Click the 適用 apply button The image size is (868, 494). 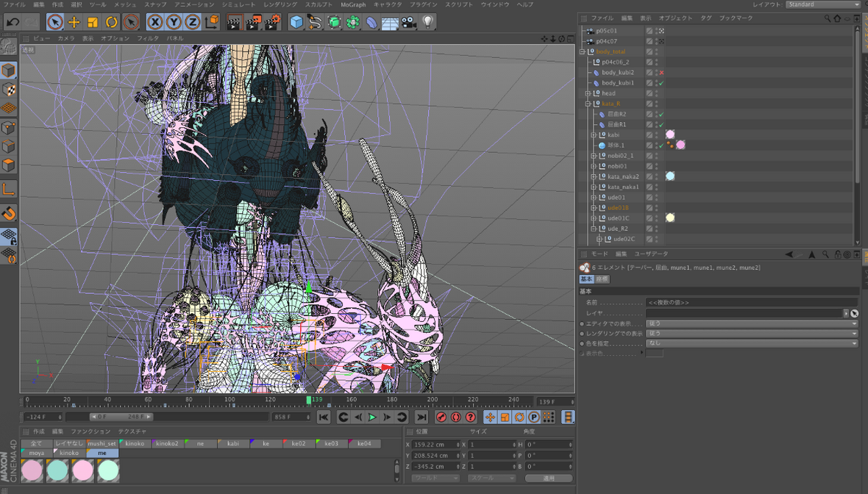pyautogui.click(x=549, y=478)
